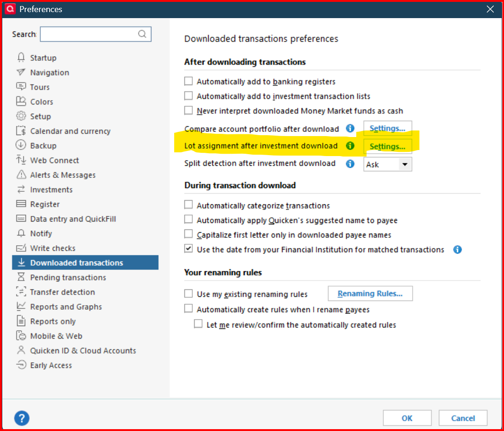Open the Web Connect preferences section
504x431 pixels.
pyautogui.click(x=54, y=160)
